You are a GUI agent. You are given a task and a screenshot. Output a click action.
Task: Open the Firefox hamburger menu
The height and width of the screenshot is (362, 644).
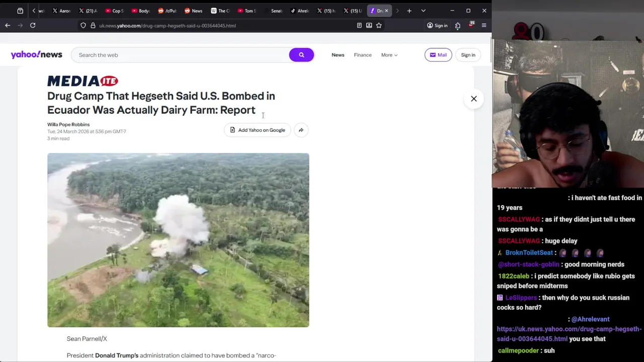coord(484,25)
